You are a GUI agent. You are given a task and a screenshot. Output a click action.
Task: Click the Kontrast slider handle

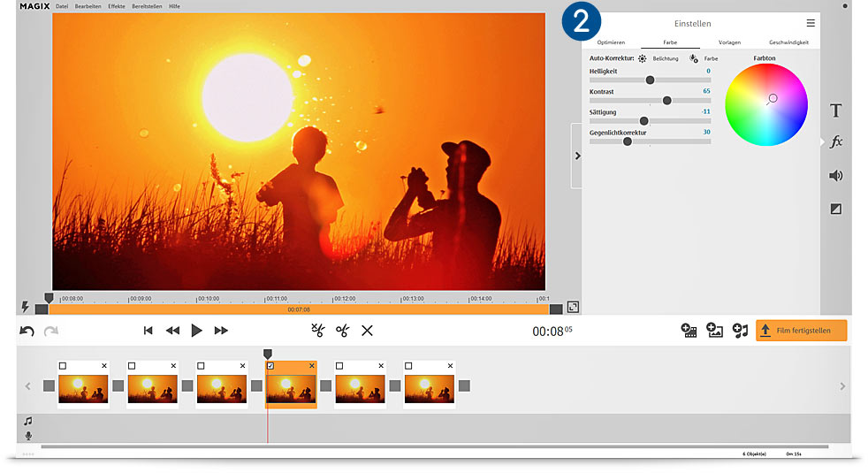coord(667,101)
